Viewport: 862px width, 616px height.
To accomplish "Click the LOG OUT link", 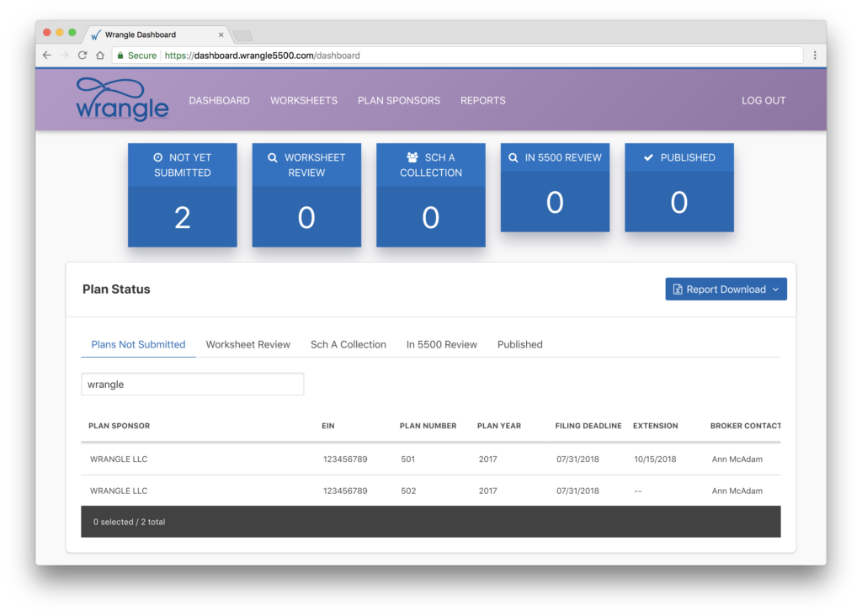I will pyautogui.click(x=763, y=100).
